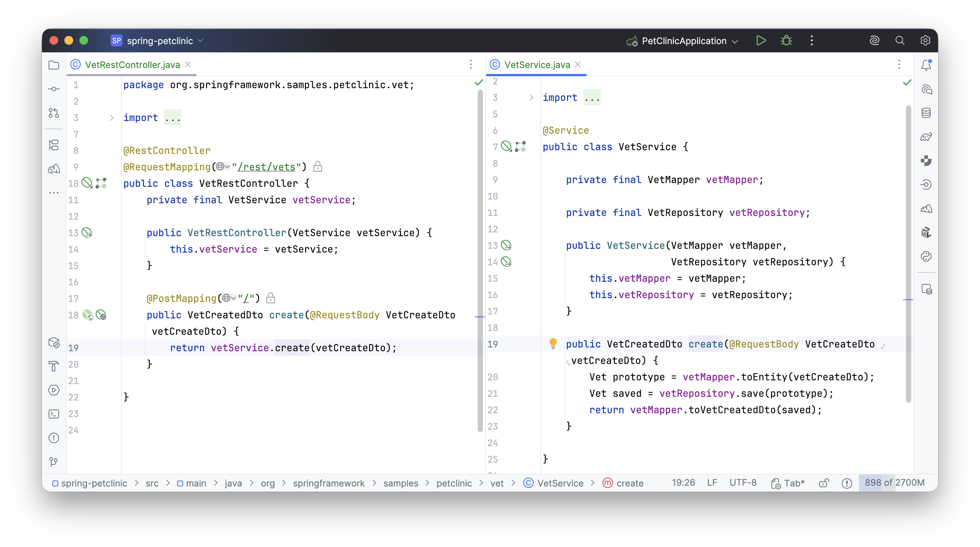Click the Debug bug icon
This screenshot has width=980, height=547.
786,41
